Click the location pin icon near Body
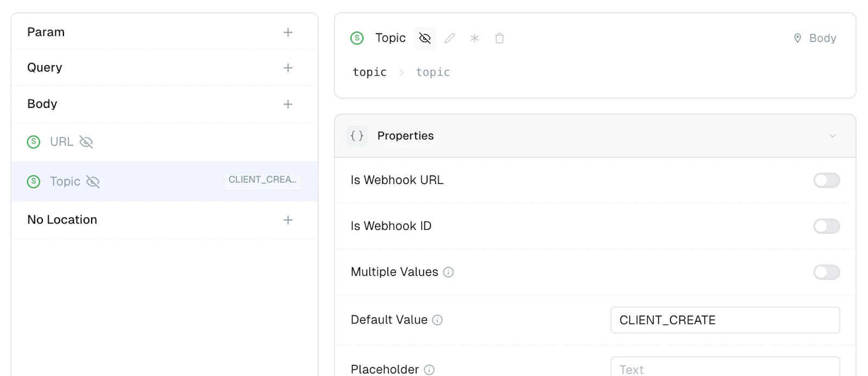 point(797,38)
